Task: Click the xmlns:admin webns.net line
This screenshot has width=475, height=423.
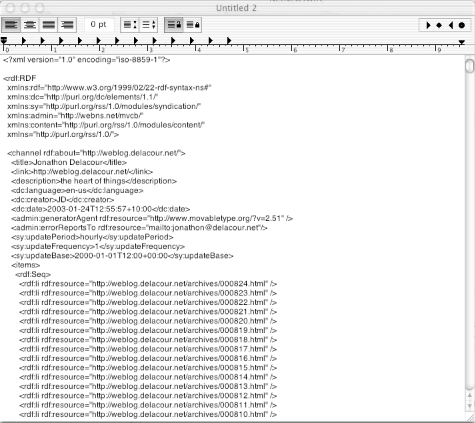Action: 75,116
